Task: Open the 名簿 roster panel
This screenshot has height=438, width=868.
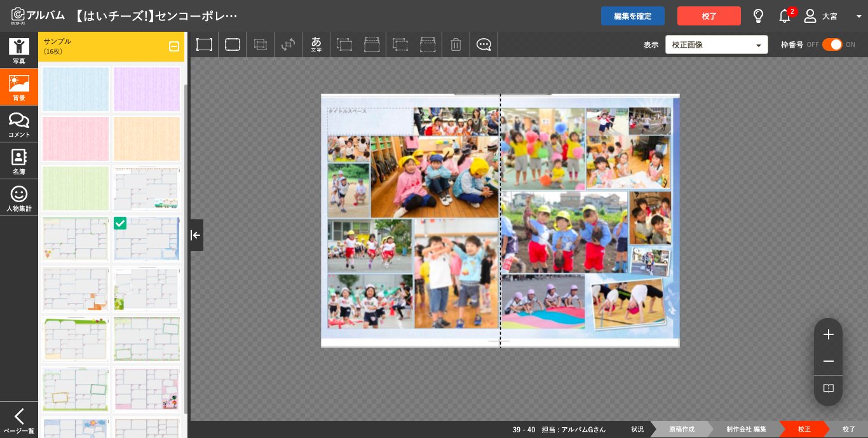Action: [x=19, y=161]
